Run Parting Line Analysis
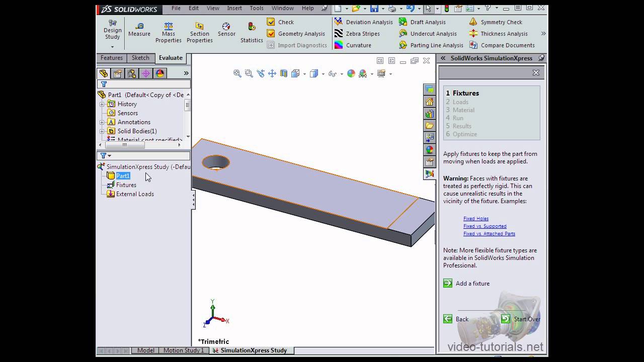Screen dimensions: 644x362 431,45
